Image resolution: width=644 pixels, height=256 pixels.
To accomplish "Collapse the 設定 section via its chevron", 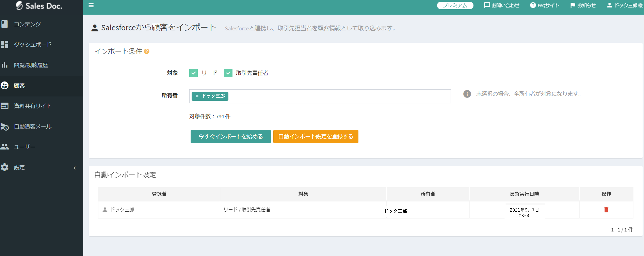I will [x=74, y=168].
